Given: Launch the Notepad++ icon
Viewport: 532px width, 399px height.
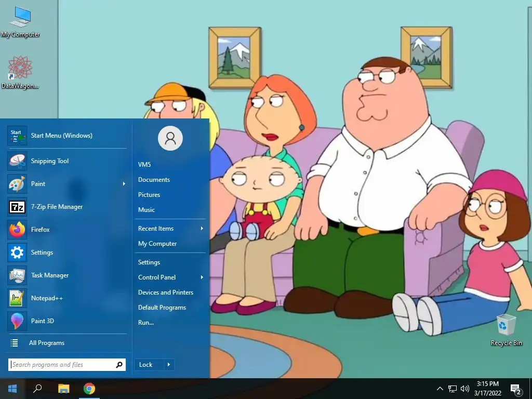Looking at the screenshot, I should [x=17, y=298].
